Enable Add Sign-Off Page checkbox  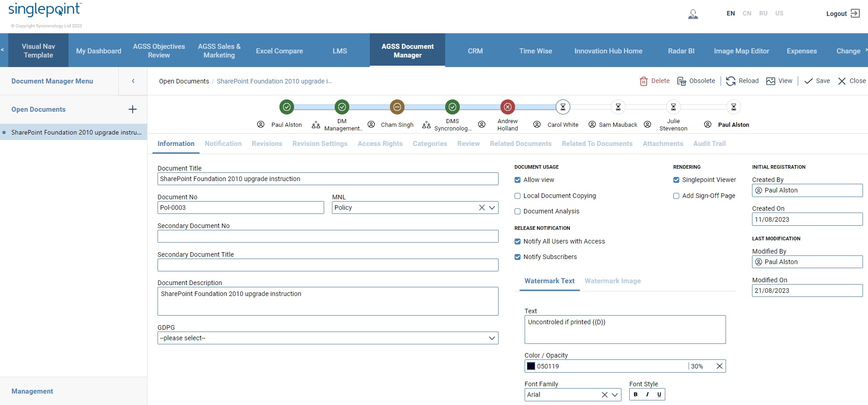tap(676, 196)
